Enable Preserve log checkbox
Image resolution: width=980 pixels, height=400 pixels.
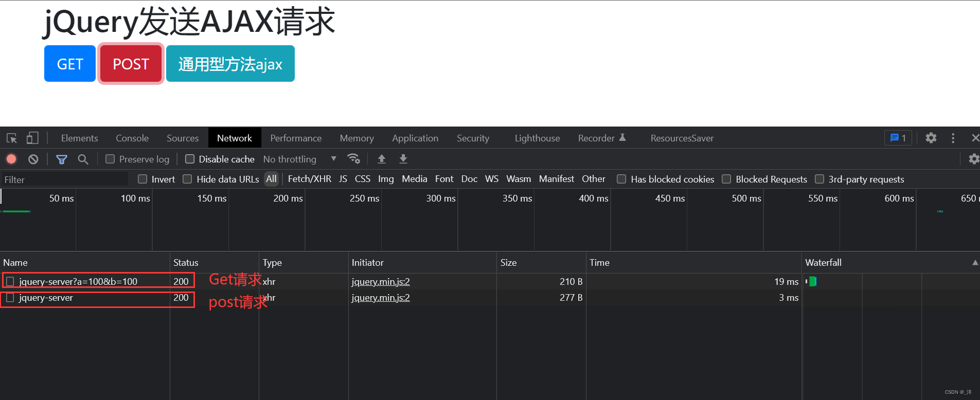click(x=110, y=159)
